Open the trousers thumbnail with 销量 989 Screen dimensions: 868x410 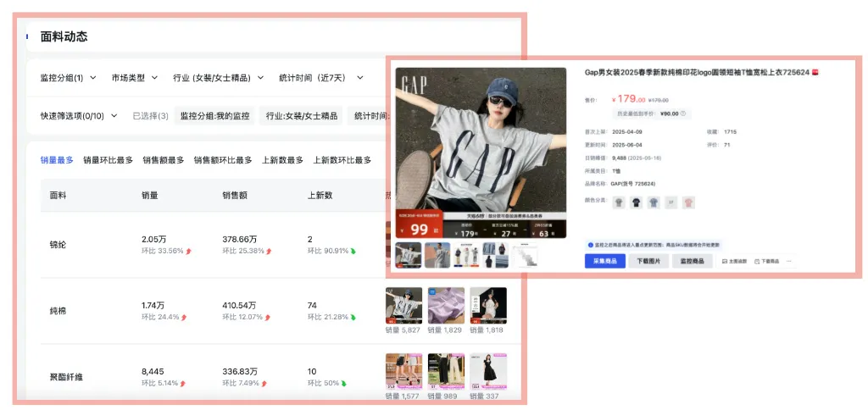click(446, 372)
